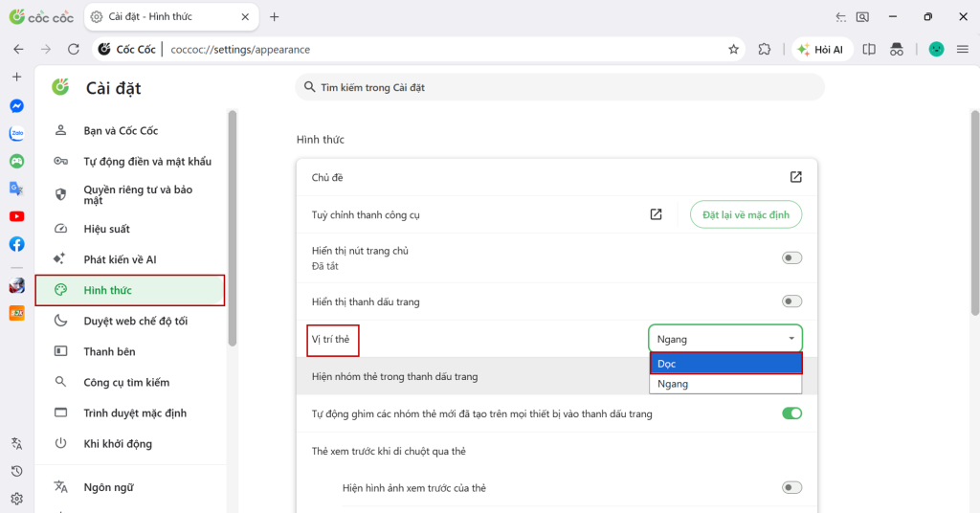The height and width of the screenshot is (513, 980).
Task: Select Dọc option in dropdown
Action: pos(725,364)
